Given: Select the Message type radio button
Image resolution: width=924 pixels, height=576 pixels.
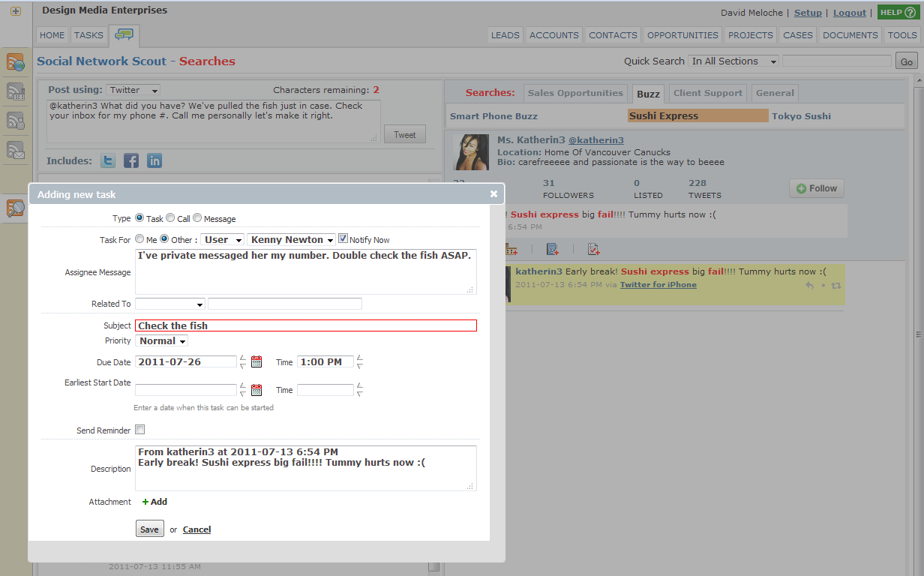Looking at the screenshot, I should (x=197, y=218).
